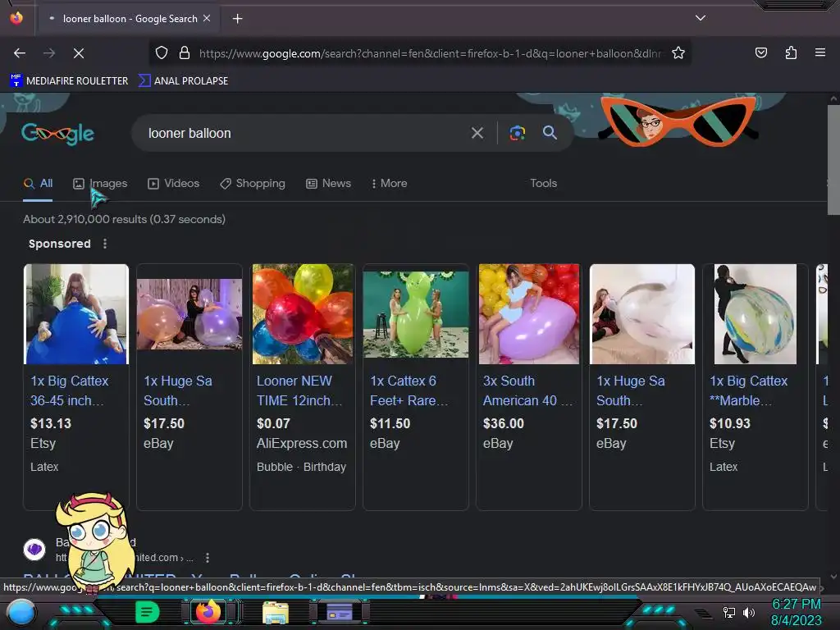This screenshot has height=630, width=840.
Task: Open the Sponsored options three-dot menu
Action: coord(105,244)
